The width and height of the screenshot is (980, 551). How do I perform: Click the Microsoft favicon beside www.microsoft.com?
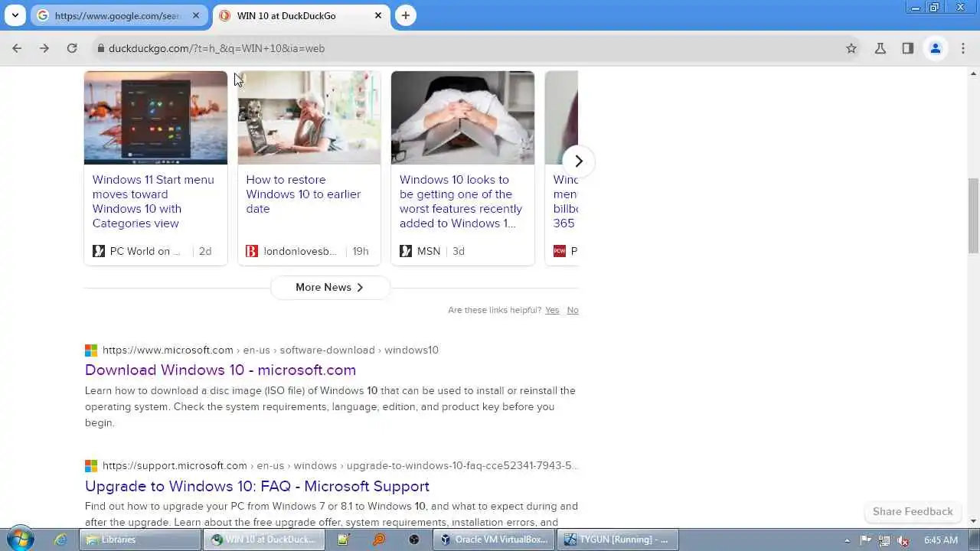tap(91, 350)
